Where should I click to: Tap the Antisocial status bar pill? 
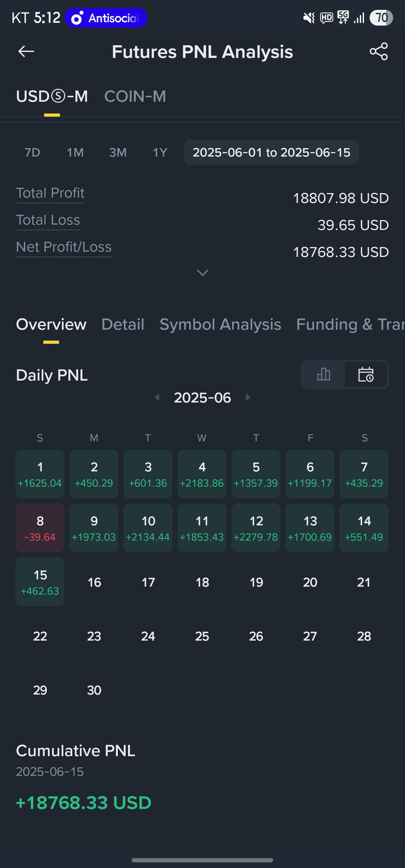point(106,18)
